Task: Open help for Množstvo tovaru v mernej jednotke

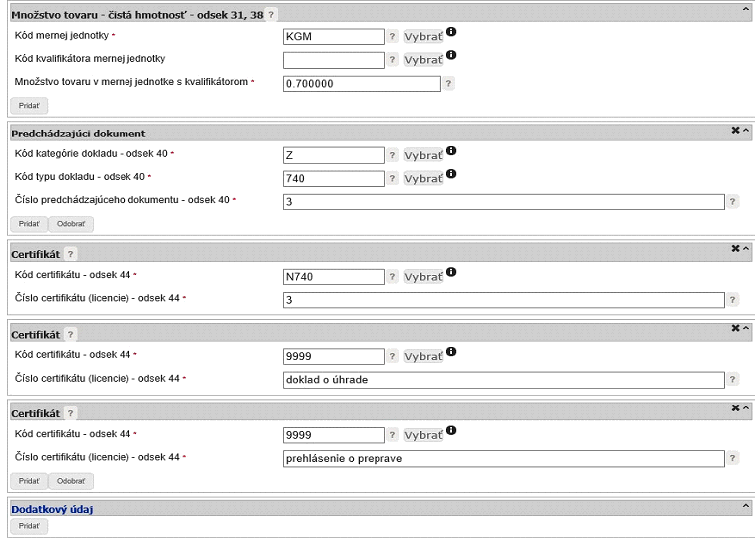Action: (448, 83)
